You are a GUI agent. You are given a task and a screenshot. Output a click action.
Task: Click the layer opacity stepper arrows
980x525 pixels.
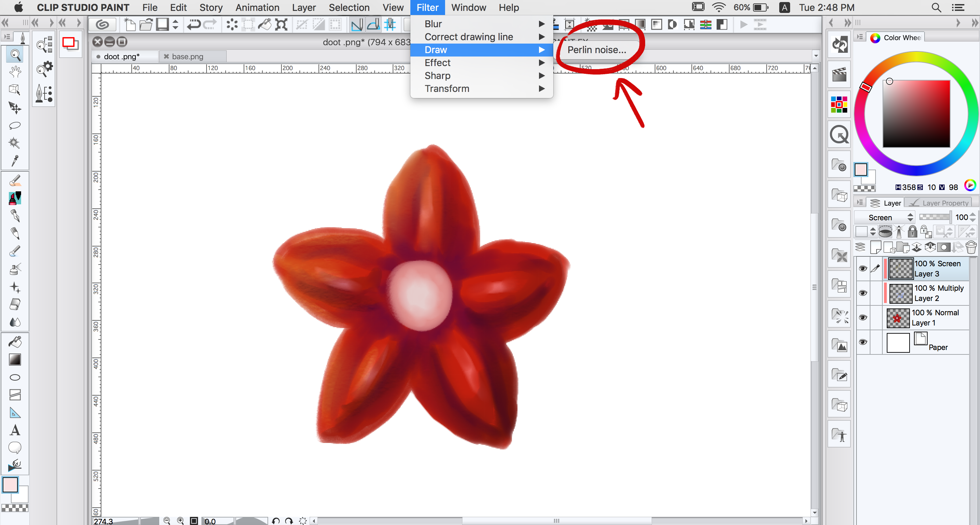tap(973, 217)
